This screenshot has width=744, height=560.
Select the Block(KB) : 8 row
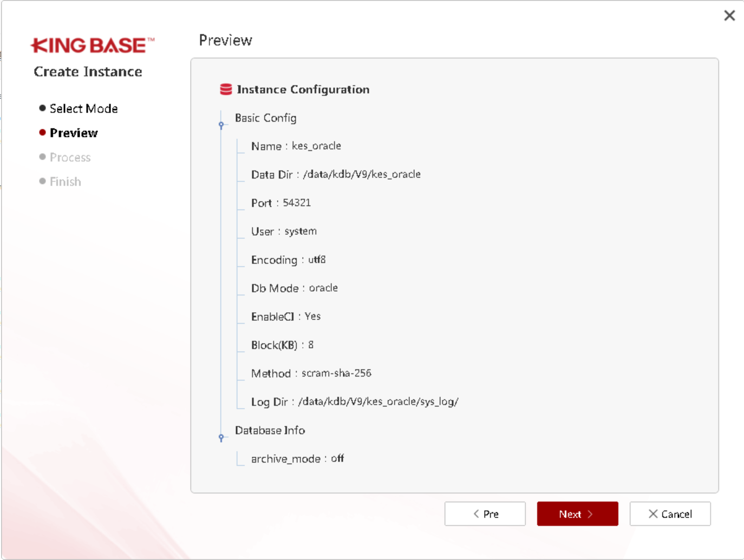tap(282, 345)
